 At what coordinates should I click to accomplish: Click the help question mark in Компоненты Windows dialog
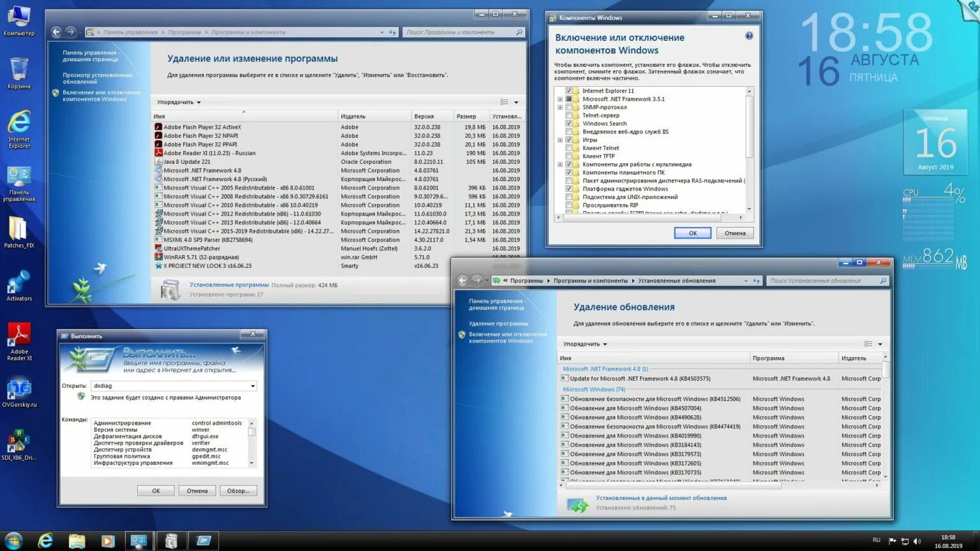[x=748, y=36]
